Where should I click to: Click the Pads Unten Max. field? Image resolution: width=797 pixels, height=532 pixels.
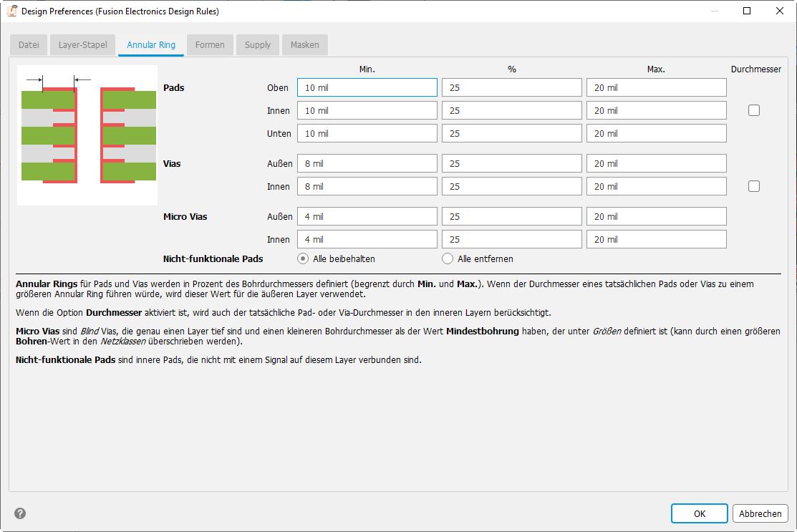click(x=656, y=133)
